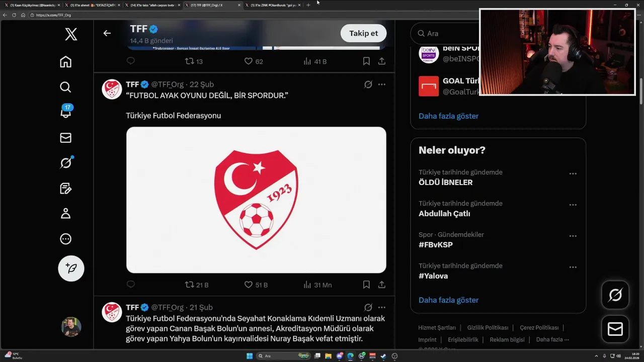
Task: Open 'Gizlilik Politikası' footer link
Action: [488, 327]
